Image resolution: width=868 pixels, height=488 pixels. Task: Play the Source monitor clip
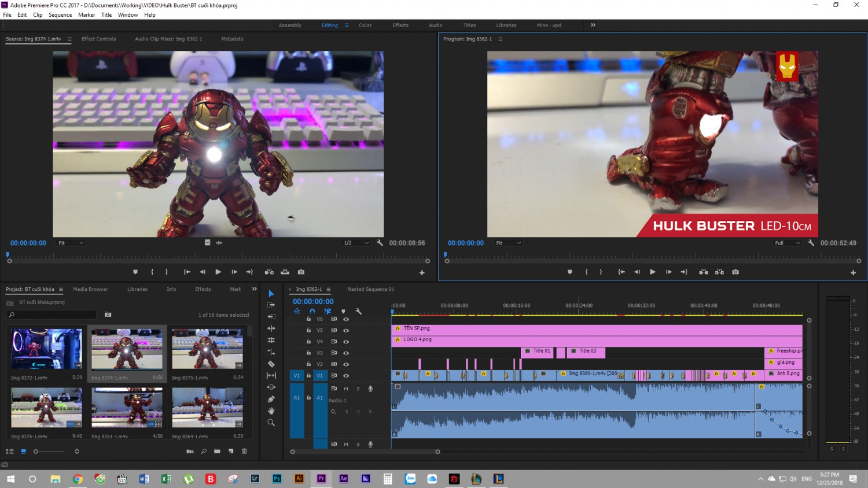point(218,272)
